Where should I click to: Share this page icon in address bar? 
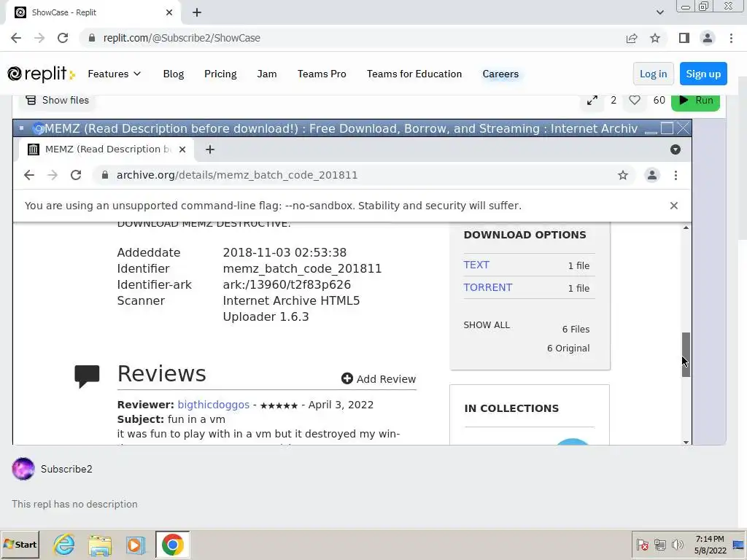tap(632, 38)
